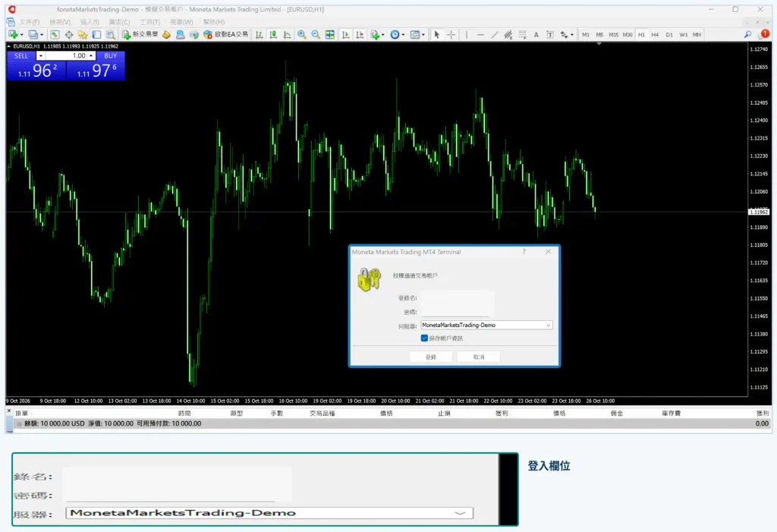Open the Profiles dropdown in toolbar
Screen dimensions: 777x532
[42, 35]
